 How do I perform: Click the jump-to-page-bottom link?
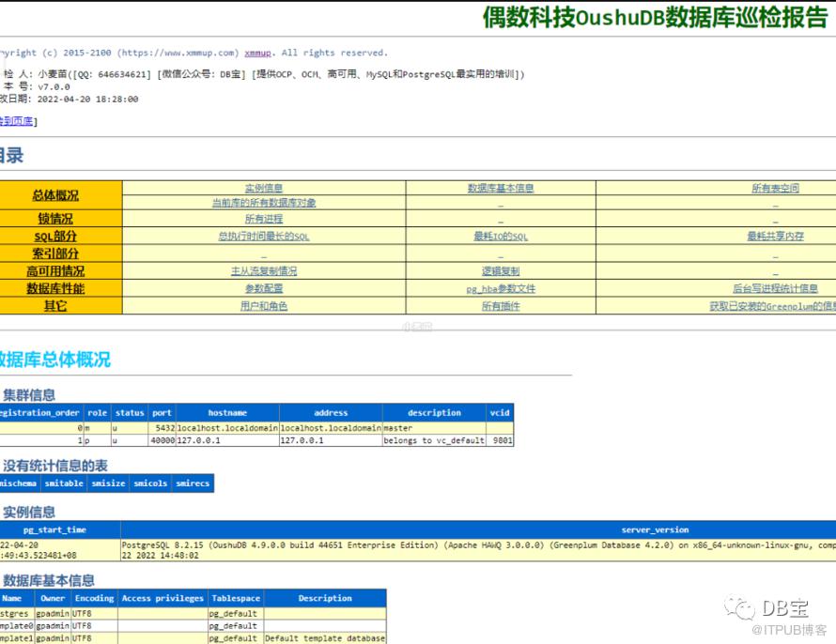(x=16, y=121)
